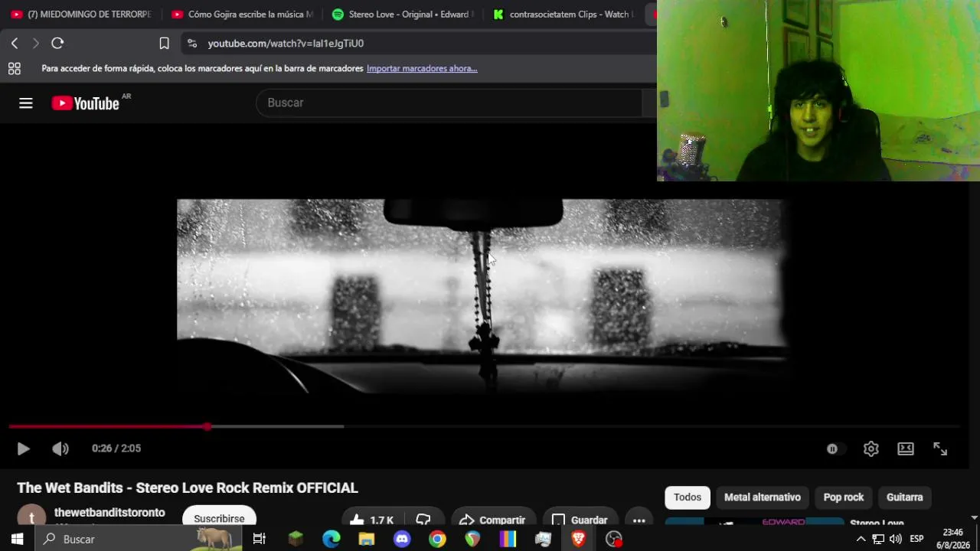
Task: Filter by Guitarra chip
Action: tap(905, 497)
